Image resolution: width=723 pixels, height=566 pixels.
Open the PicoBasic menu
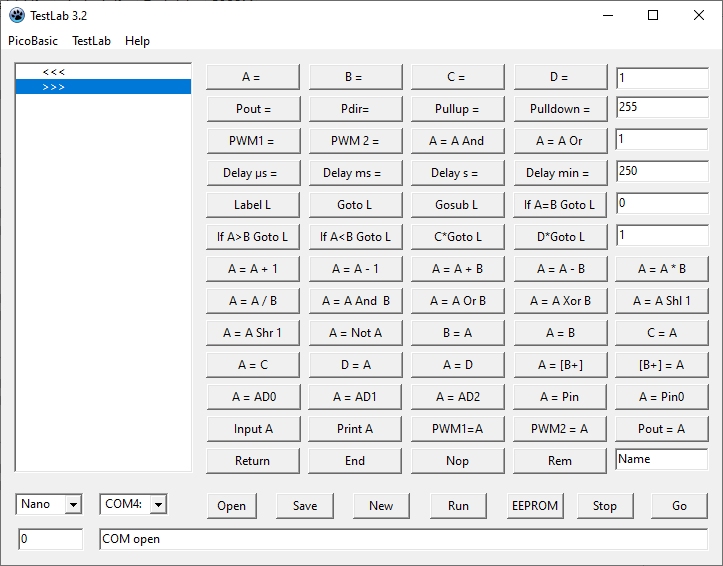click(x=33, y=41)
